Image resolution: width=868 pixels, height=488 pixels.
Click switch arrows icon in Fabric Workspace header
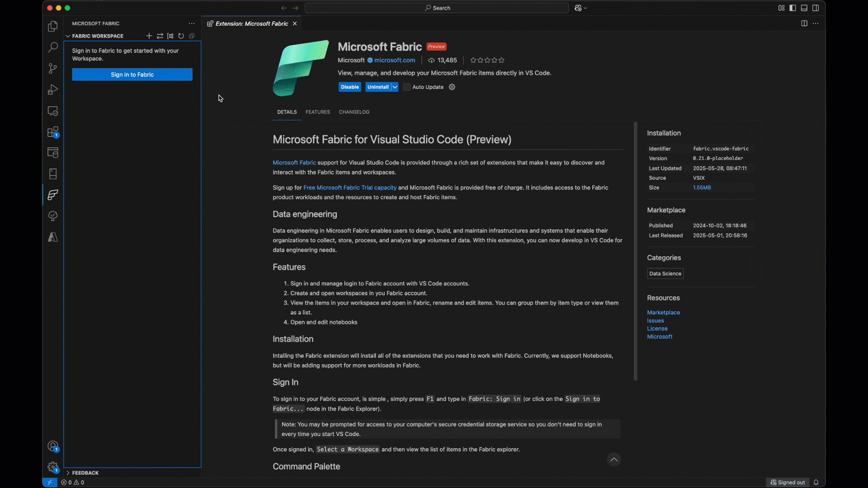point(160,36)
